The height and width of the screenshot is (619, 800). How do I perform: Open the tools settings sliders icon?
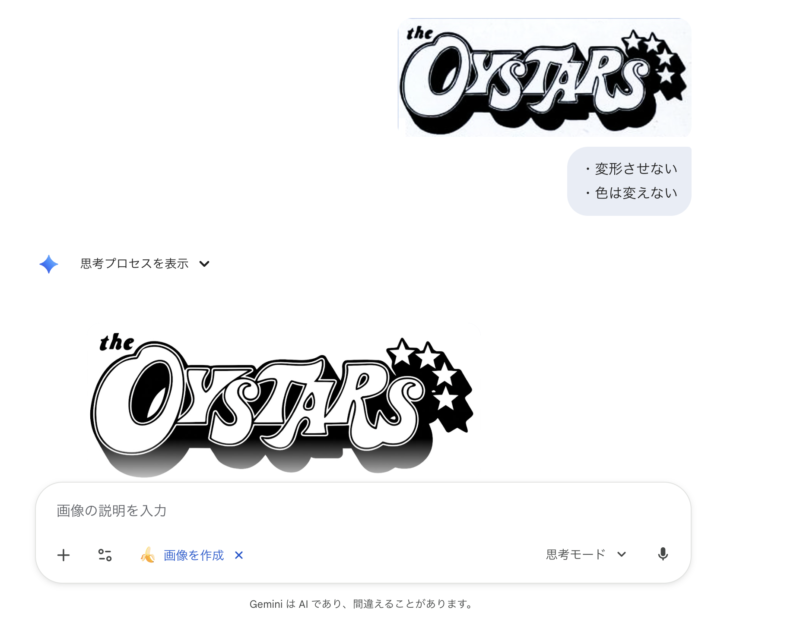pos(105,555)
